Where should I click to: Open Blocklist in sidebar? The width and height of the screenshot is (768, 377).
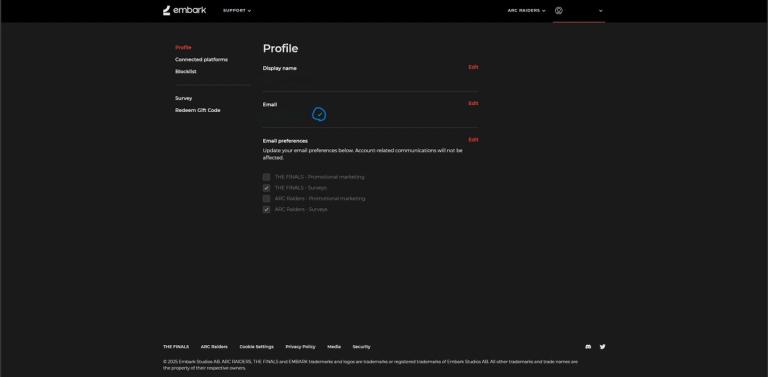[186, 71]
